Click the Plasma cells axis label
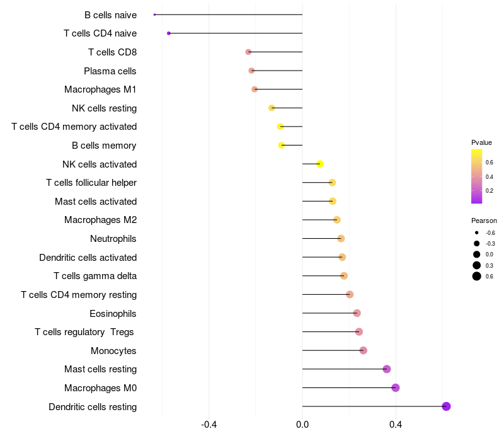Image resolution: width=504 pixels, height=441 pixels. [110, 71]
